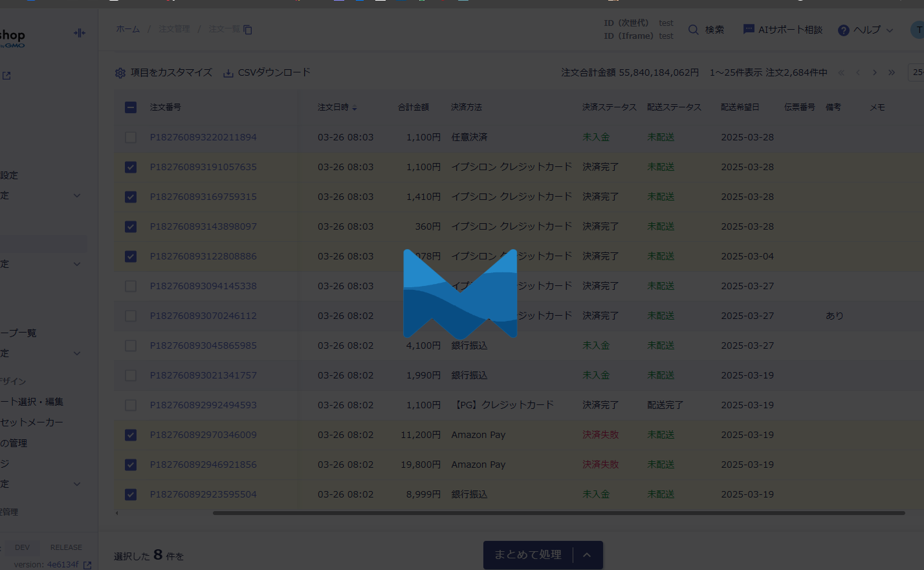
Task: Open the セットメーカー sidebar item
Action: (32, 422)
